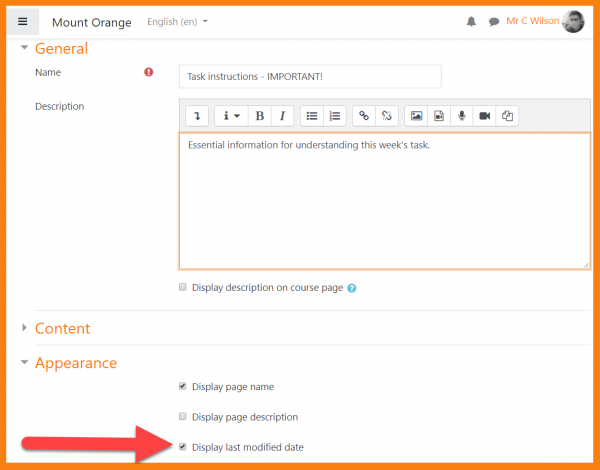This screenshot has width=600, height=470.
Task: Click the Bold formatting button
Action: [x=260, y=116]
